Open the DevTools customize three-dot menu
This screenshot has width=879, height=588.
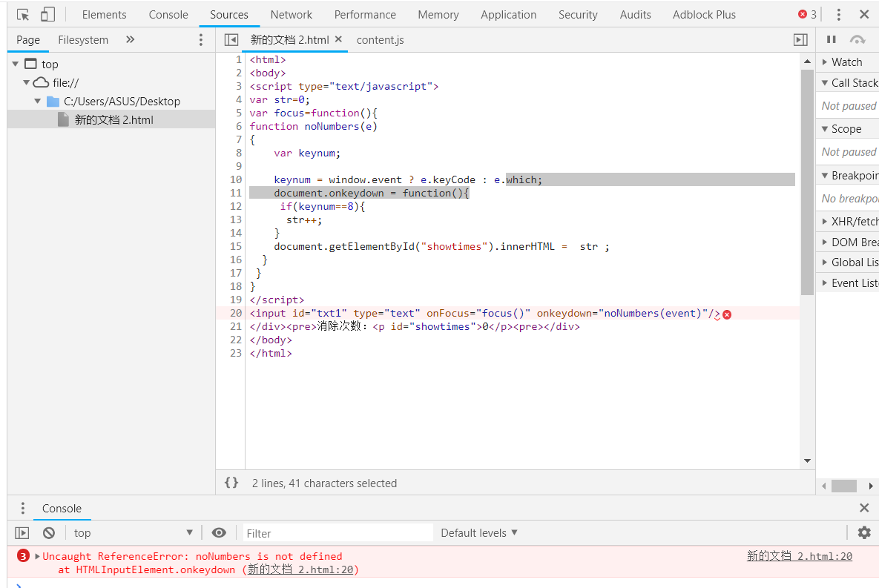tap(839, 15)
